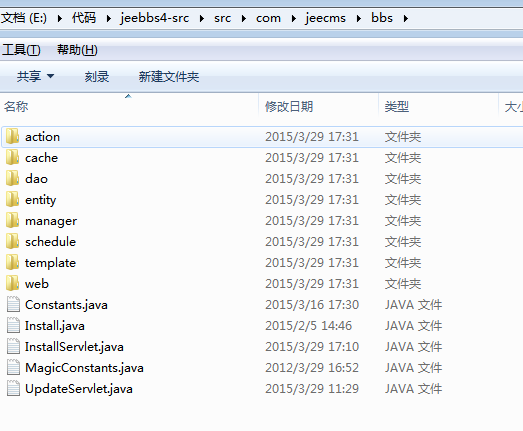Select the manager folder icon

13,221
